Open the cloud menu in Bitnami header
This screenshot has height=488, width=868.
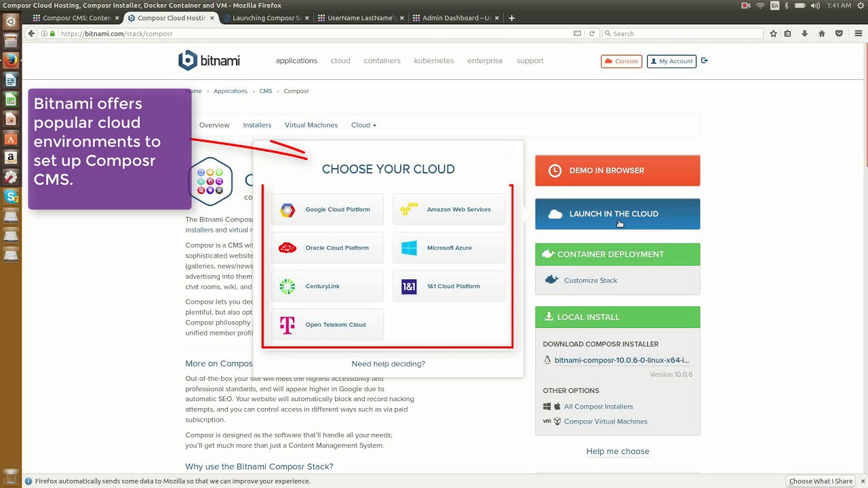[340, 61]
